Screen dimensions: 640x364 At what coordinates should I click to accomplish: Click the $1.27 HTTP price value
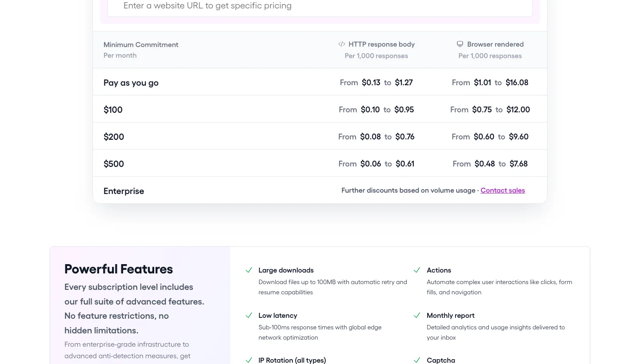tap(404, 83)
